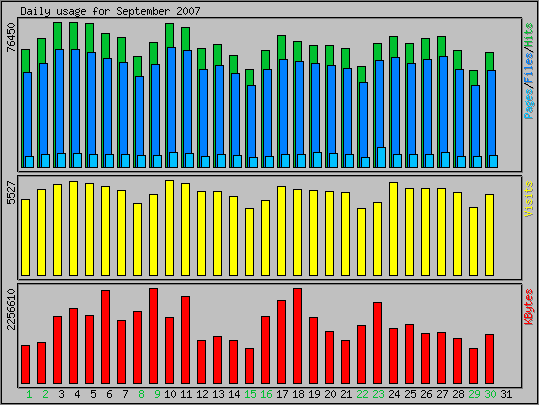Click day label 28 on the x-axis
The width and height of the screenshot is (539, 405).
coord(458,394)
